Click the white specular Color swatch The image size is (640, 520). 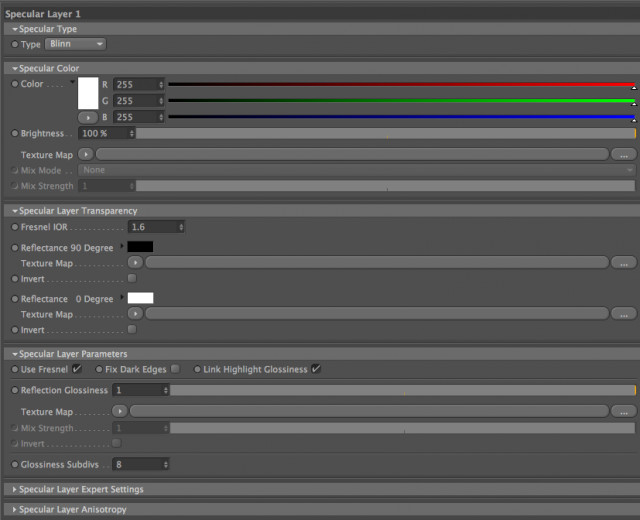(88, 93)
